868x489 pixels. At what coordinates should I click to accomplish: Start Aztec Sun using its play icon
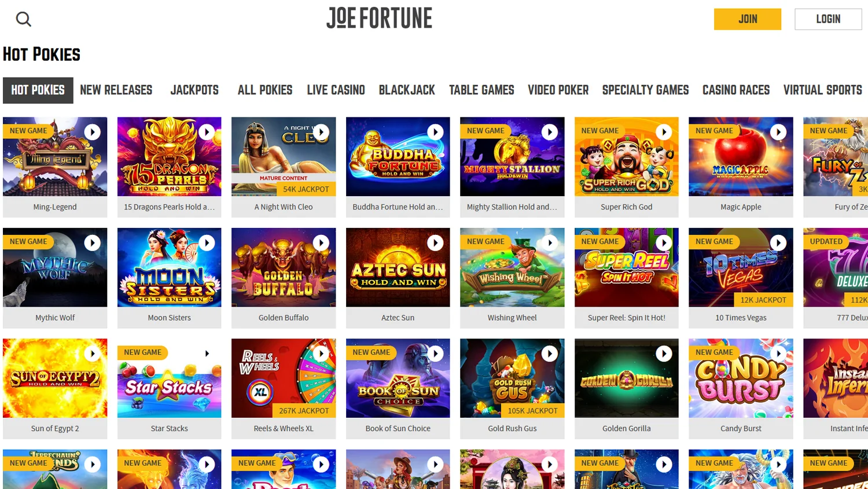point(435,242)
